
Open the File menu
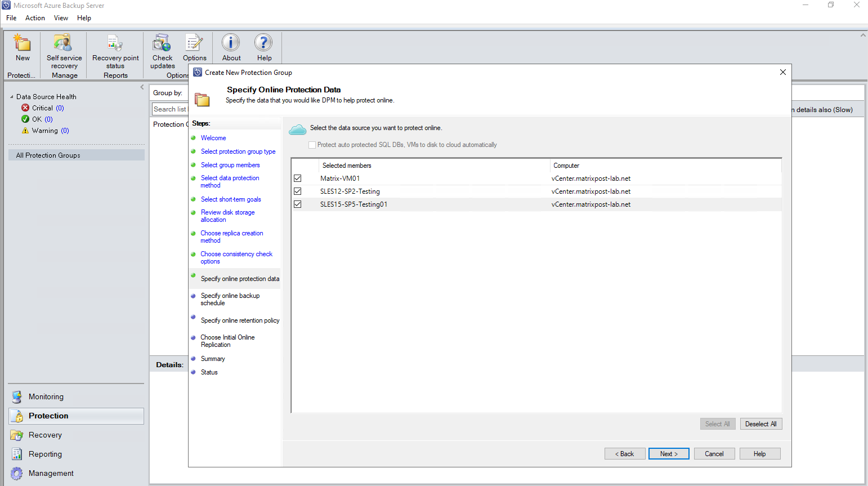click(x=11, y=18)
